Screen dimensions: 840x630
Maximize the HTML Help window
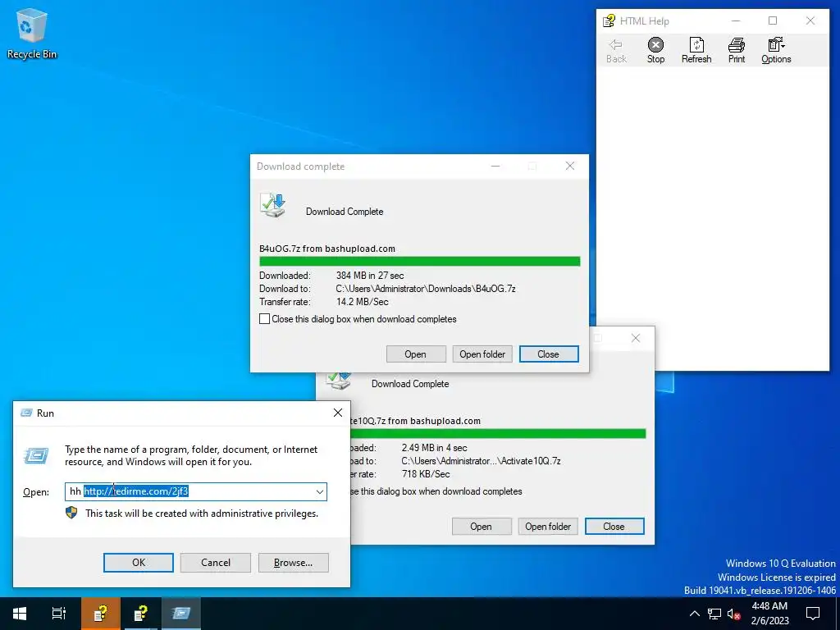click(x=773, y=21)
